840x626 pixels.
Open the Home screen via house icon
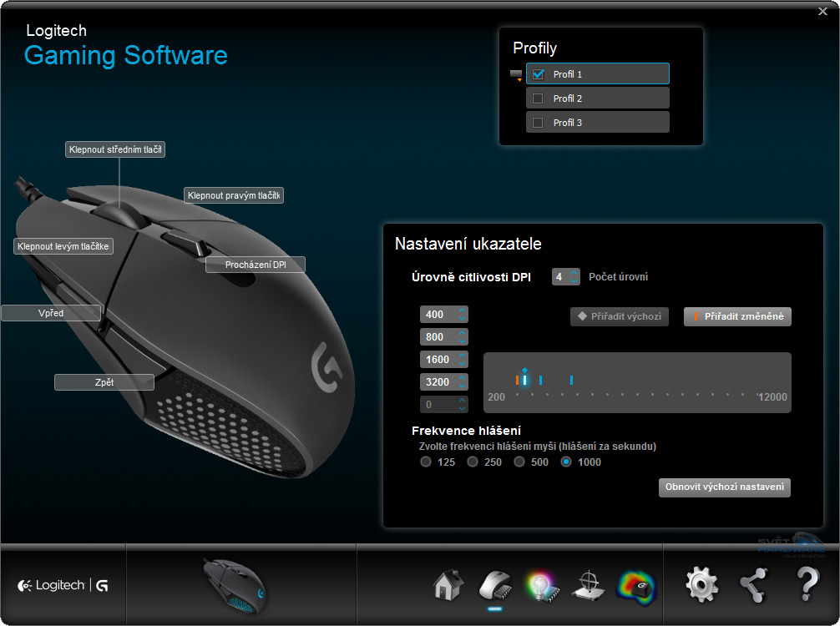[x=448, y=584]
